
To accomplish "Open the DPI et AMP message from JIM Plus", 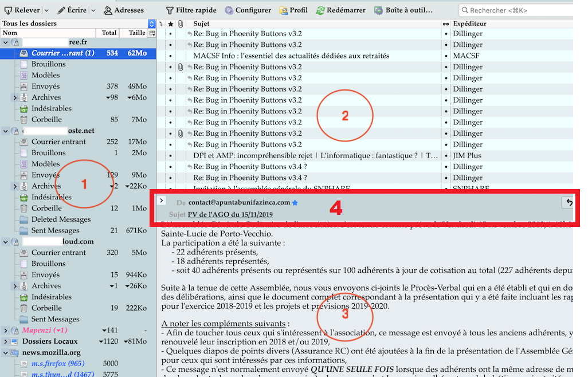I will (365, 156).
